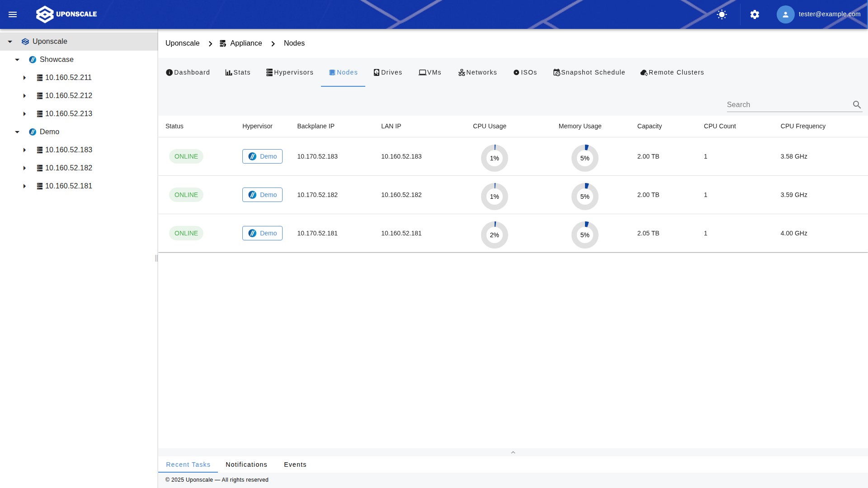Click the Uponscale breadcrumb link
868x488 pixels.
[182, 43]
